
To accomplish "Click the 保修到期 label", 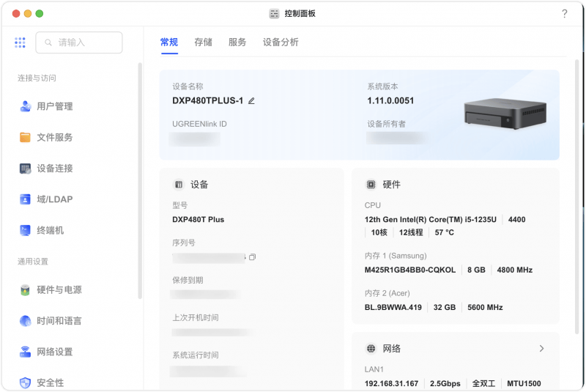I will coord(188,281).
